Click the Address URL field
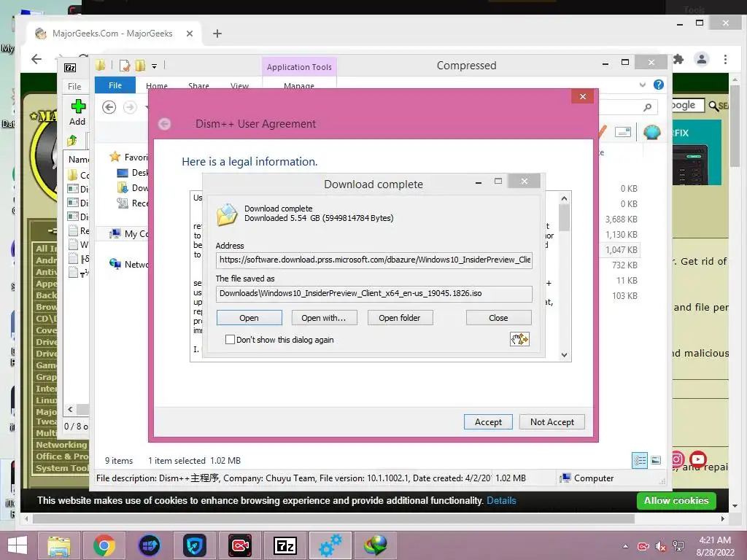 click(x=374, y=260)
